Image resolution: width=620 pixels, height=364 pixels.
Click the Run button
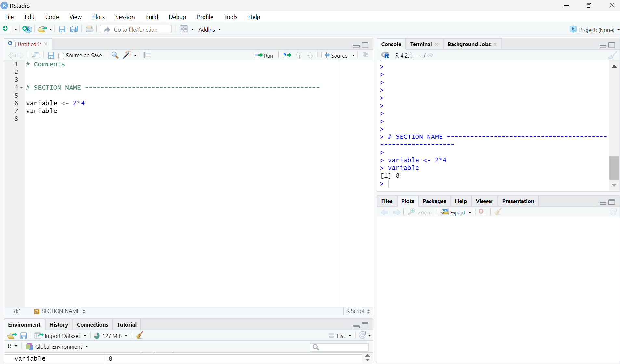pos(264,55)
